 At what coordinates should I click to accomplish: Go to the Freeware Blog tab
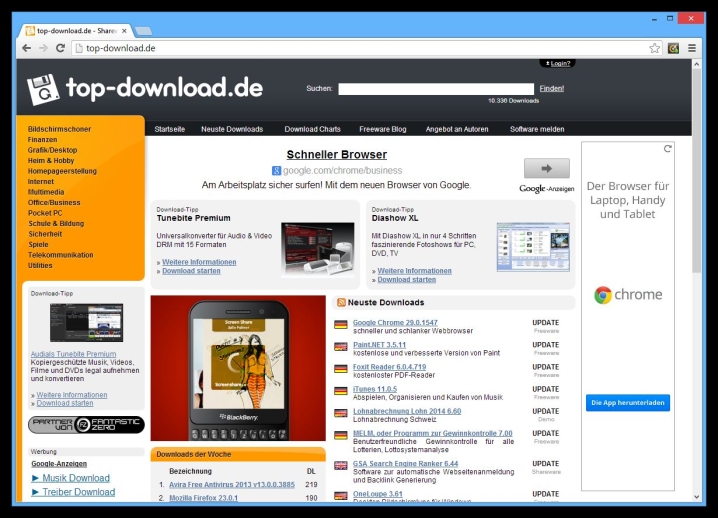[383, 129]
